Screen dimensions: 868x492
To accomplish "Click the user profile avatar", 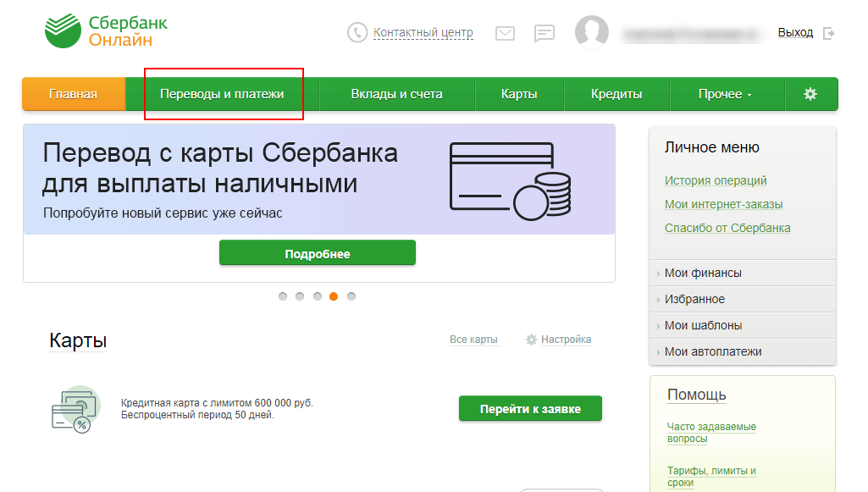I will click(592, 33).
